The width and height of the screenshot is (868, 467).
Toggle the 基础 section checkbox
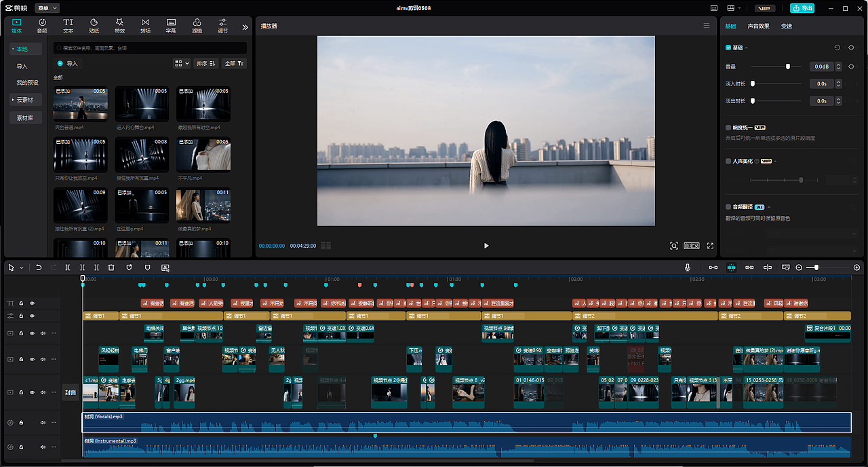tap(728, 48)
